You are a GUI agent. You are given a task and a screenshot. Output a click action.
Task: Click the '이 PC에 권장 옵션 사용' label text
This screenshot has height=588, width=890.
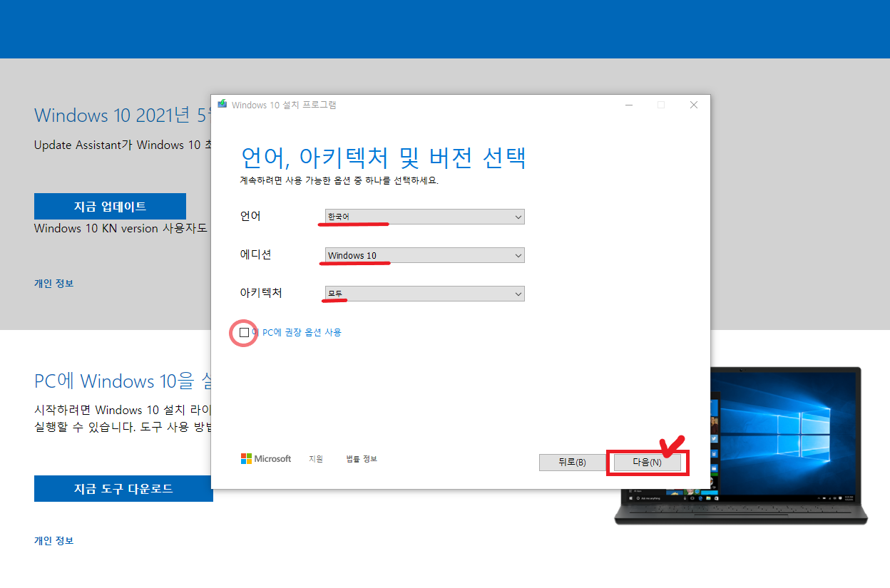coord(297,332)
